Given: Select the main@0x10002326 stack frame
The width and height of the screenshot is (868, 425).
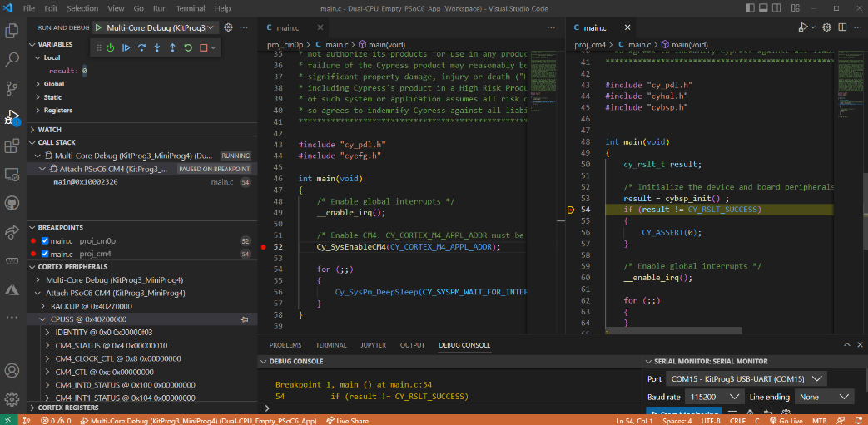Looking at the screenshot, I should tap(141, 182).
